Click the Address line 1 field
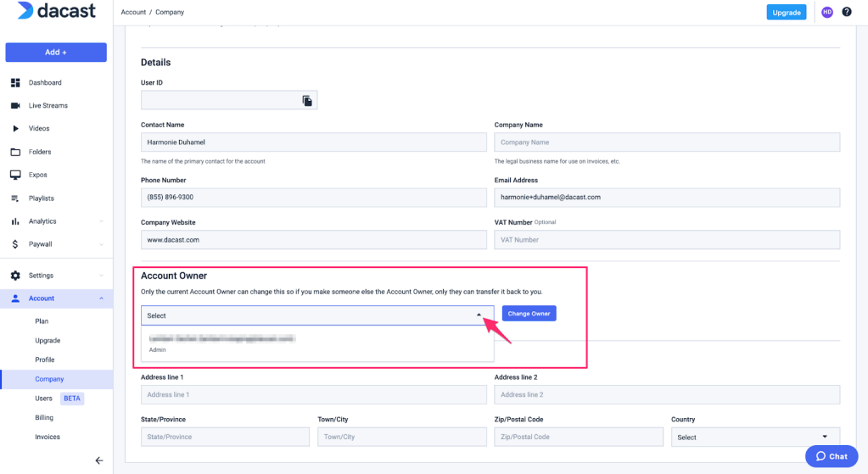This screenshot has height=474, width=868. (314, 394)
